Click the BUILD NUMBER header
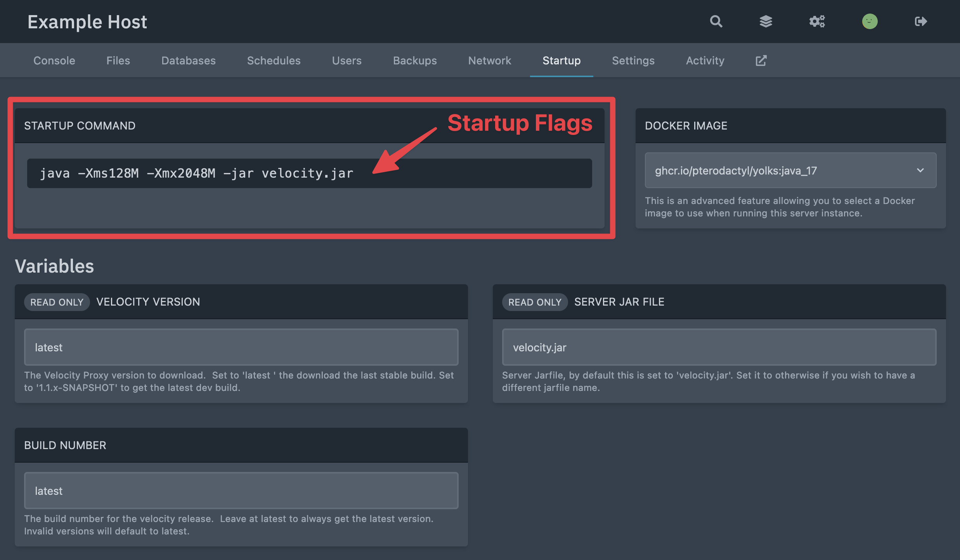 point(65,445)
